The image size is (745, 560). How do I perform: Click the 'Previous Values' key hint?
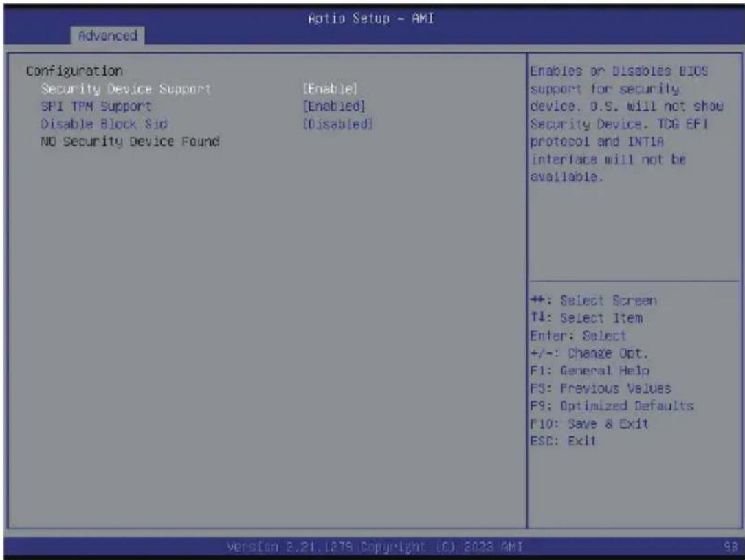601,388
